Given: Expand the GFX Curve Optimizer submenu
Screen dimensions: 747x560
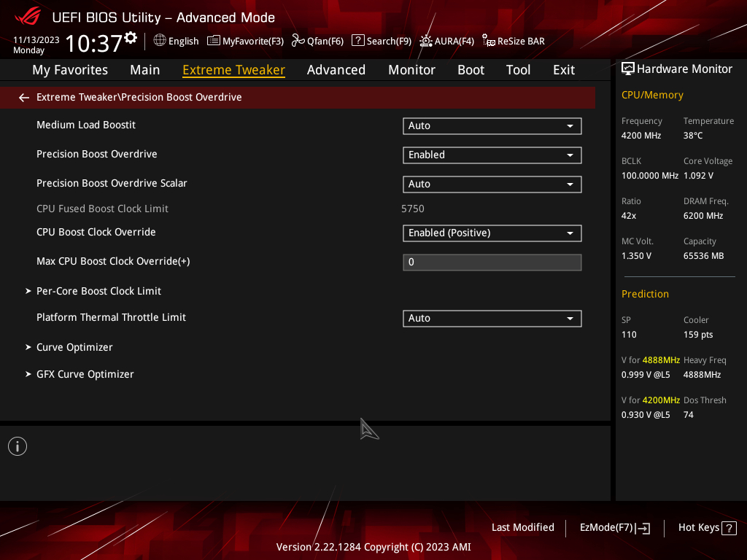Looking at the screenshot, I should (80, 374).
